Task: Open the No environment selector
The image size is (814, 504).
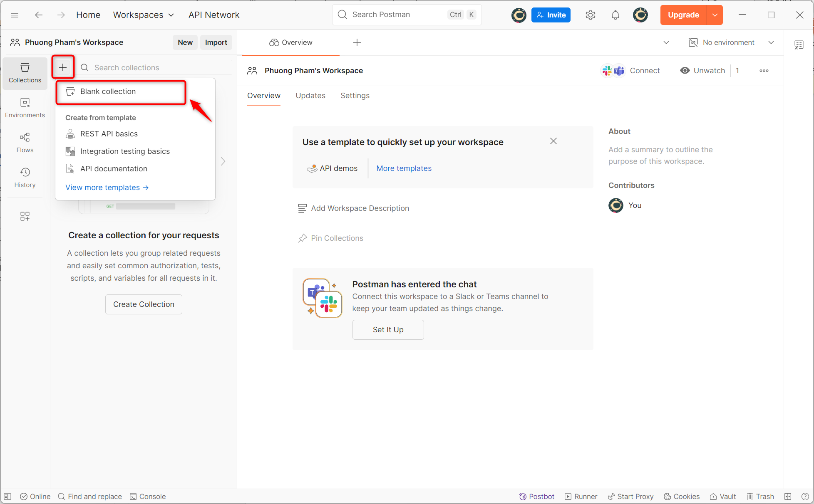Action: tap(728, 42)
